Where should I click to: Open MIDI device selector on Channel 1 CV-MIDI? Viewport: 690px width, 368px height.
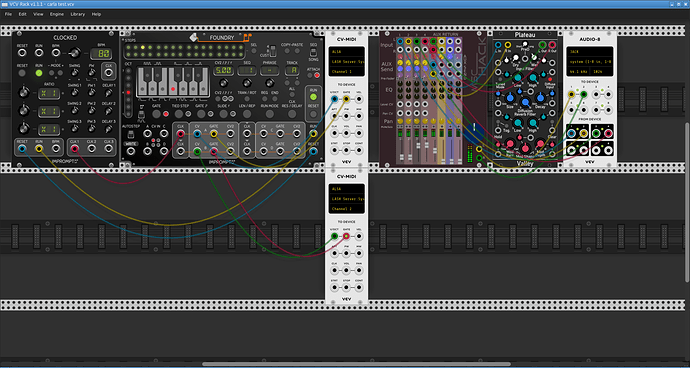[346, 61]
